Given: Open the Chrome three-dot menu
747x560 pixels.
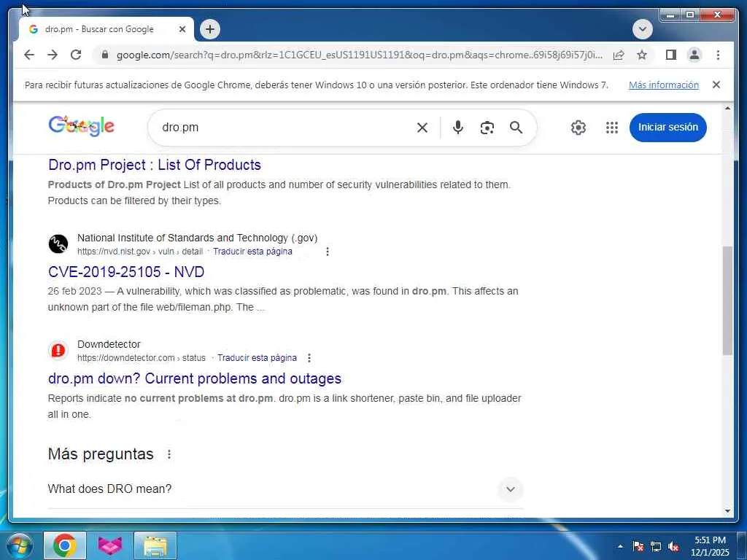Looking at the screenshot, I should (718, 55).
